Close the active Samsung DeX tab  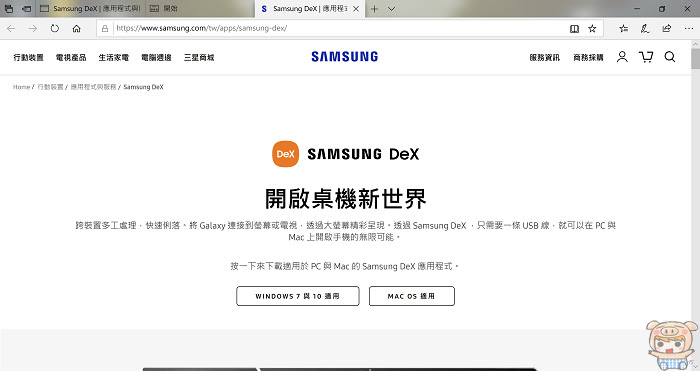tap(356, 9)
